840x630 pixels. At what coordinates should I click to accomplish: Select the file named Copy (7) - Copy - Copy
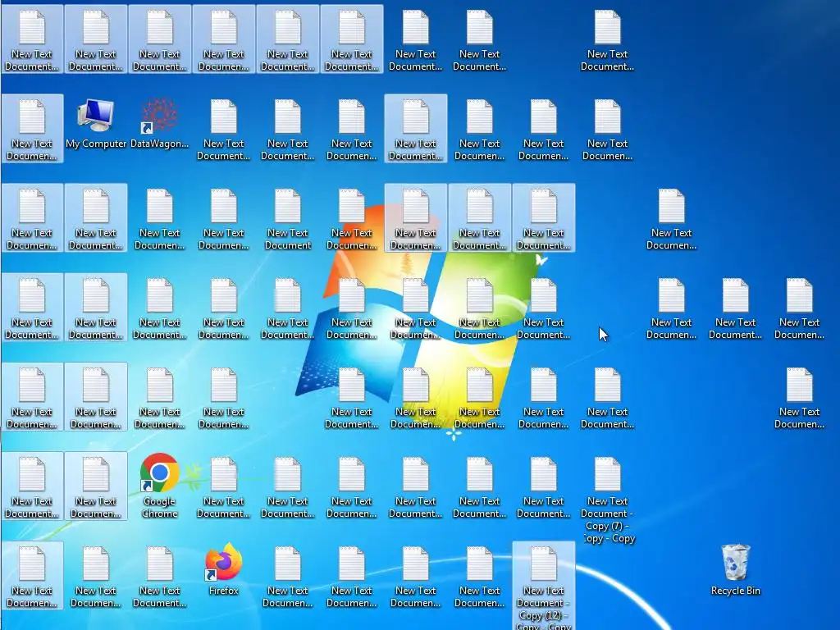tap(607, 500)
